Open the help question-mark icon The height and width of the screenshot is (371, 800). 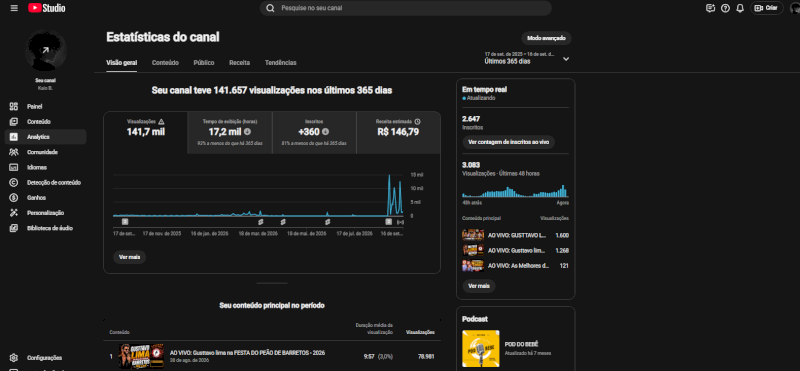(725, 8)
